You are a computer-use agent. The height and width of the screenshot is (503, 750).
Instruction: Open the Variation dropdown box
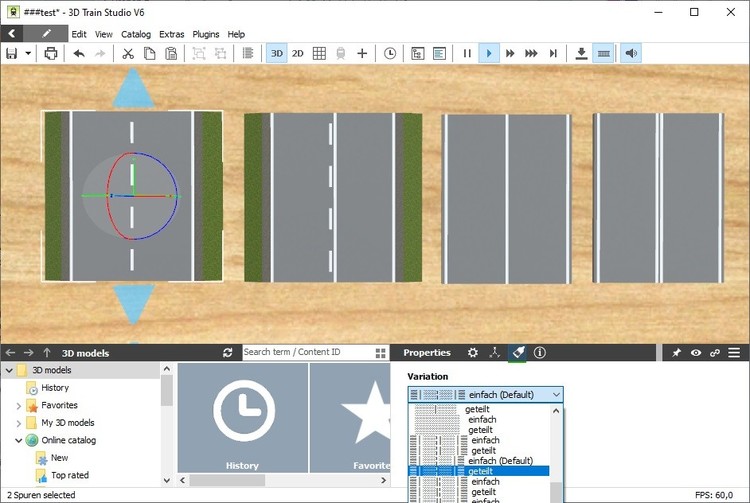[485, 395]
